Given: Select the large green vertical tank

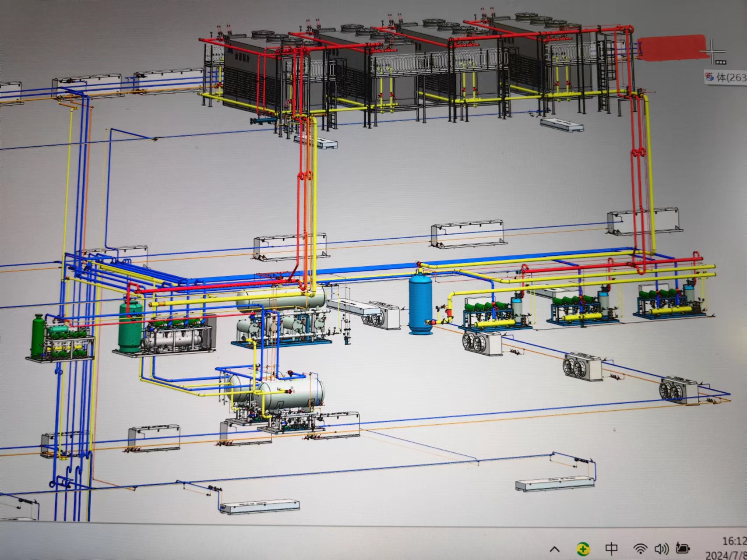Looking at the screenshot, I should [130, 326].
